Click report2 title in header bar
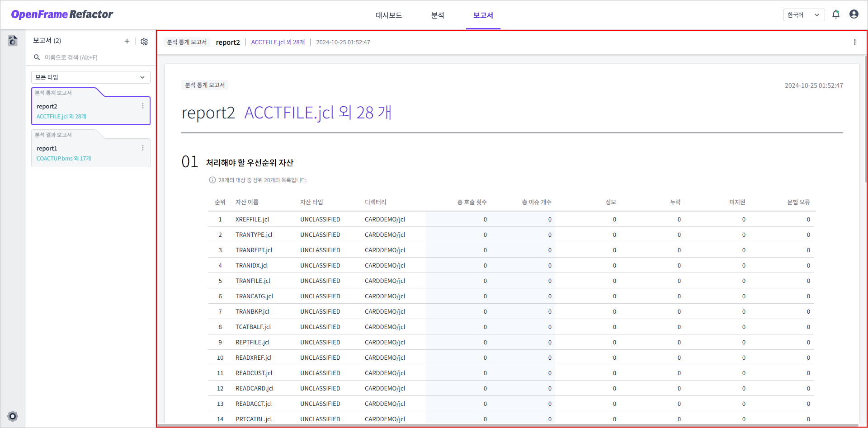Screen dimensions: 868x428 pyautogui.click(x=228, y=42)
